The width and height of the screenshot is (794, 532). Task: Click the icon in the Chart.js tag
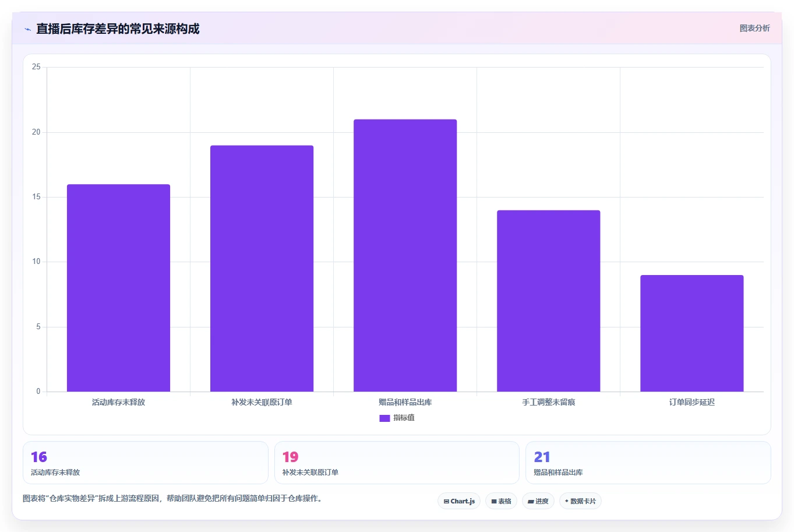point(446,501)
